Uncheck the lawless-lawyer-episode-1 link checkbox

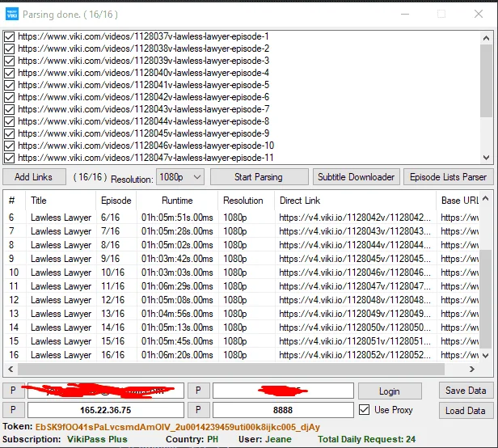tap(9, 36)
